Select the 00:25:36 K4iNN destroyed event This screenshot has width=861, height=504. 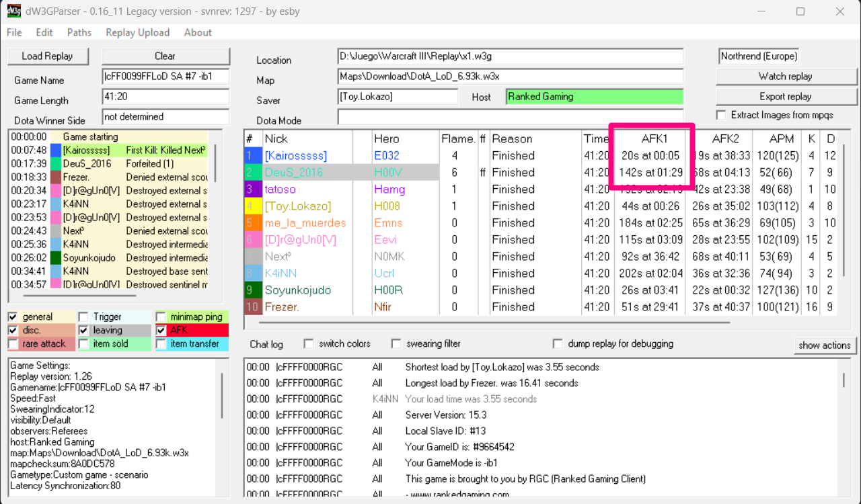click(x=109, y=245)
